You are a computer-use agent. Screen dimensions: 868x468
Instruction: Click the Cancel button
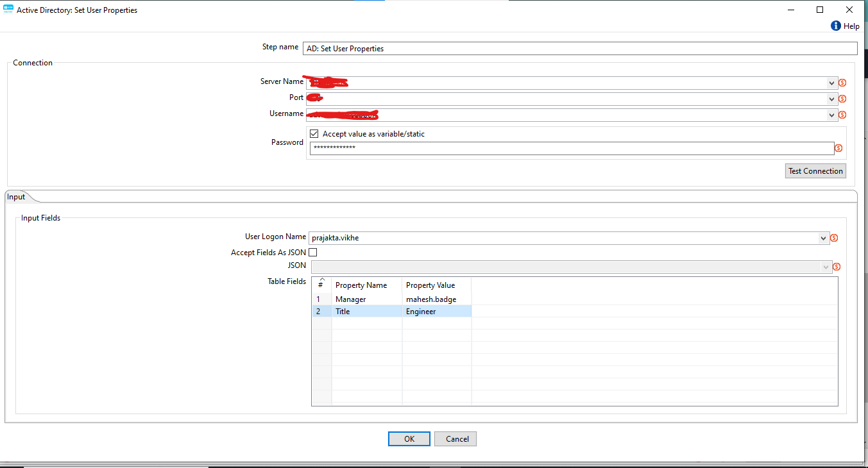click(x=457, y=439)
